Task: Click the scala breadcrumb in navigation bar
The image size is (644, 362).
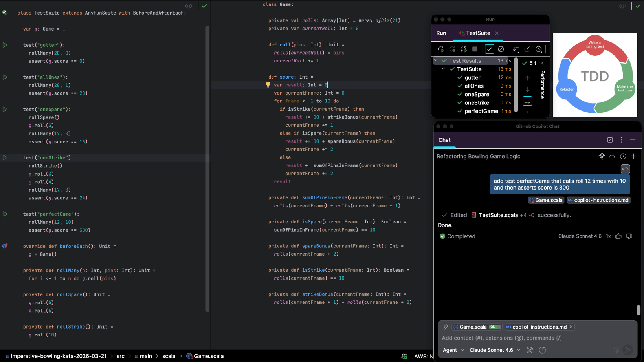Action: (169, 356)
